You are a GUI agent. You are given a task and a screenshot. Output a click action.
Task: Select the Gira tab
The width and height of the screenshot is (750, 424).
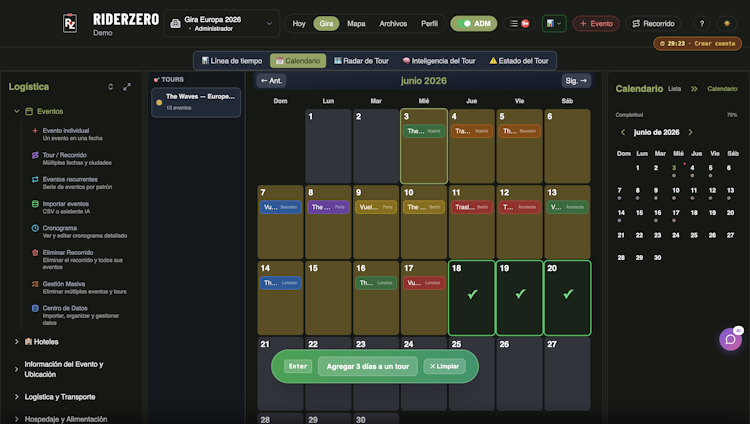pos(326,23)
